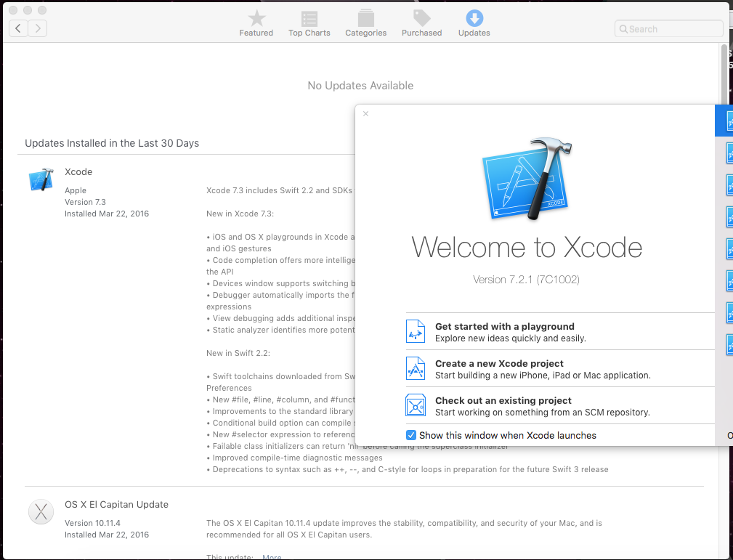Click 'Updates Installed in the Last 30 Days' heading
733x560 pixels.
tap(112, 143)
